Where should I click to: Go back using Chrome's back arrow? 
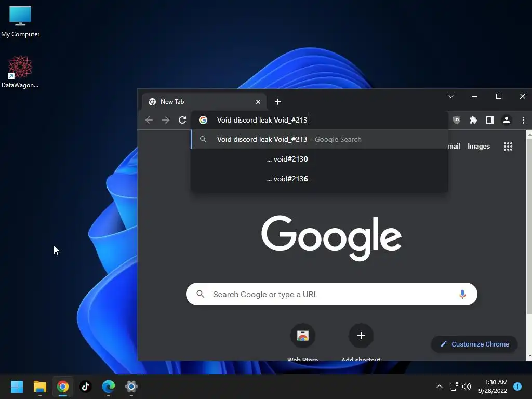(x=149, y=120)
